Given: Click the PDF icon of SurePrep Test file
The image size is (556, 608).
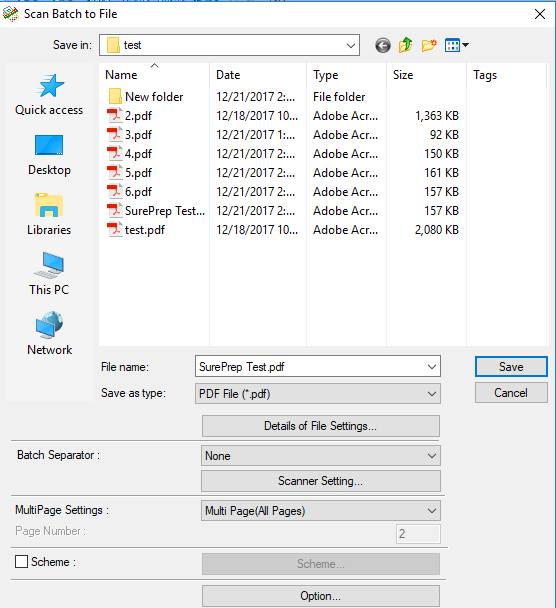Looking at the screenshot, I should coord(115,211).
